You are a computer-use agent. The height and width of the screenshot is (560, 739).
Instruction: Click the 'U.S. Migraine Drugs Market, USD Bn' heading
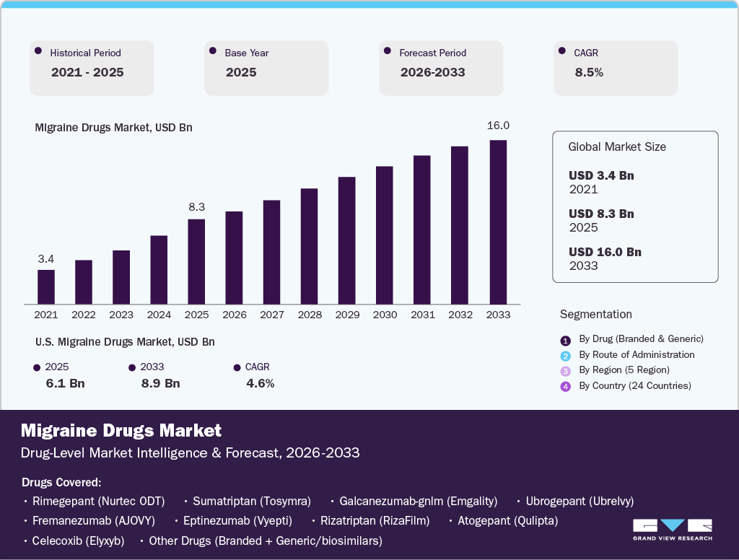(125, 342)
